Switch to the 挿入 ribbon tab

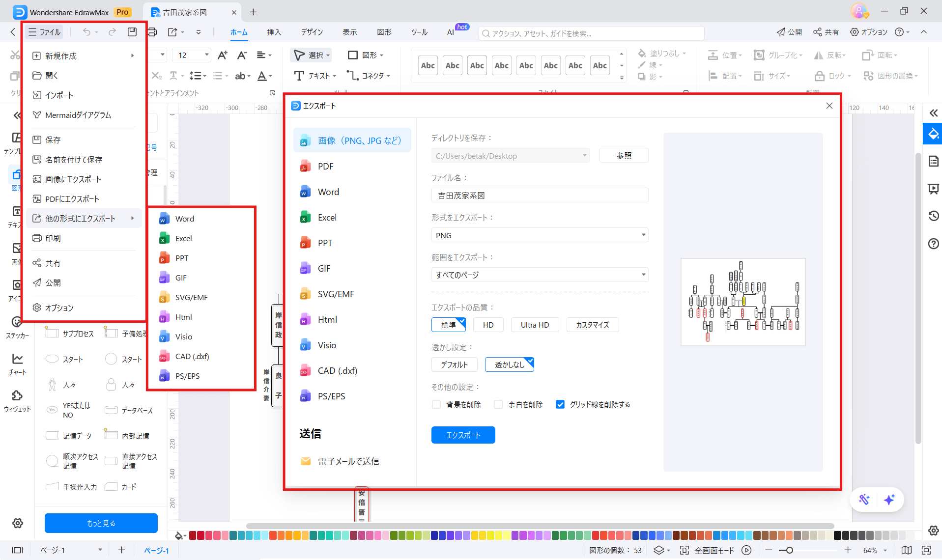click(x=274, y=32)
